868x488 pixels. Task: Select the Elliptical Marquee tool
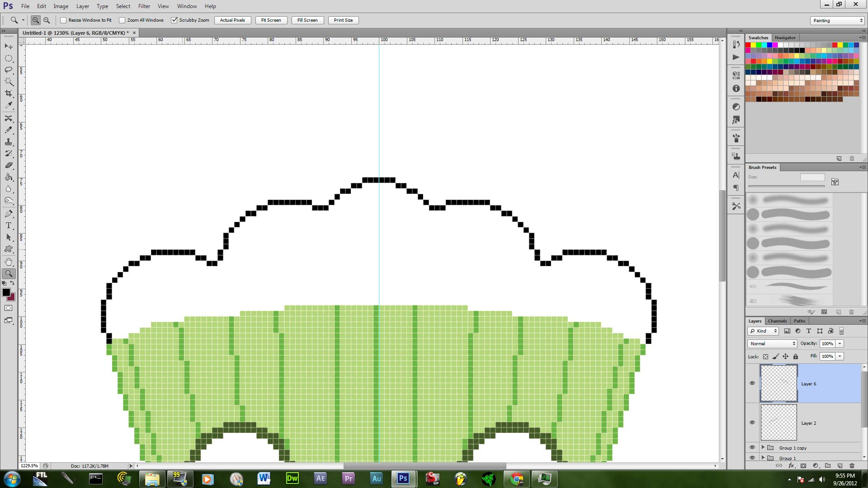9,58
